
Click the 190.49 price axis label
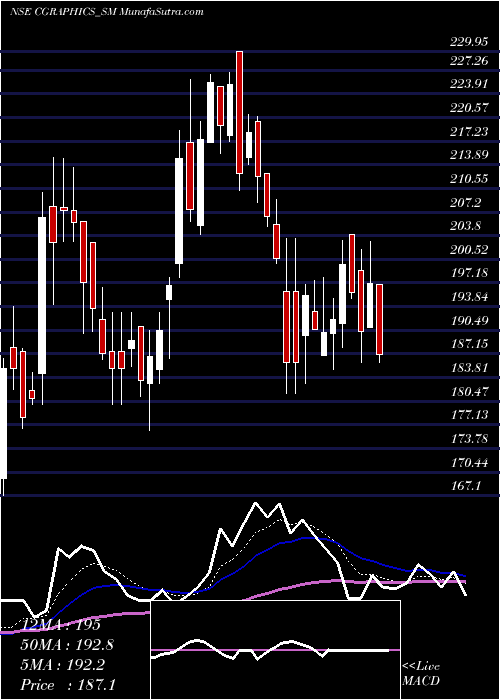469,321
